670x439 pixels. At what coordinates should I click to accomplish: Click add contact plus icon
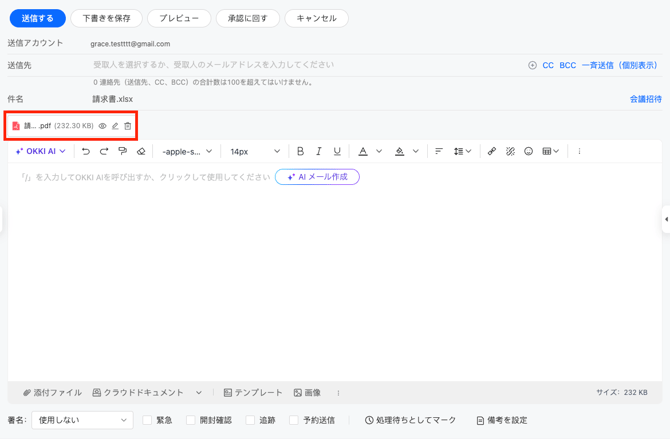532,65
